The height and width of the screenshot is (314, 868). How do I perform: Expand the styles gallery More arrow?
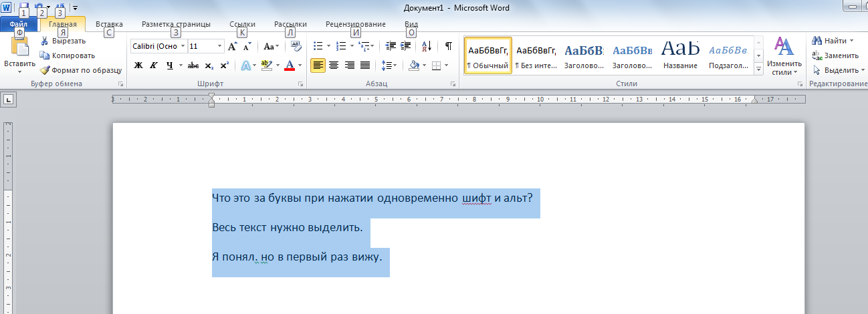(x=759, y=69)
